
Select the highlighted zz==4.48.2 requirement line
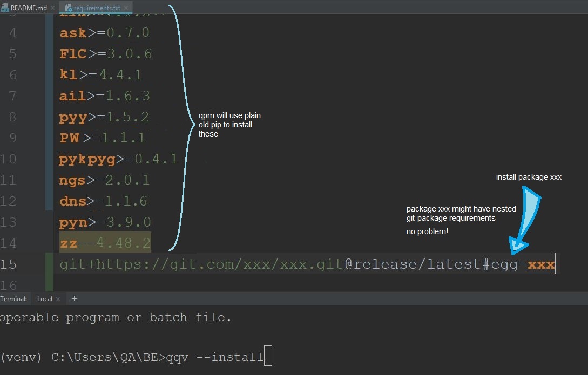[x=104, y=243]
